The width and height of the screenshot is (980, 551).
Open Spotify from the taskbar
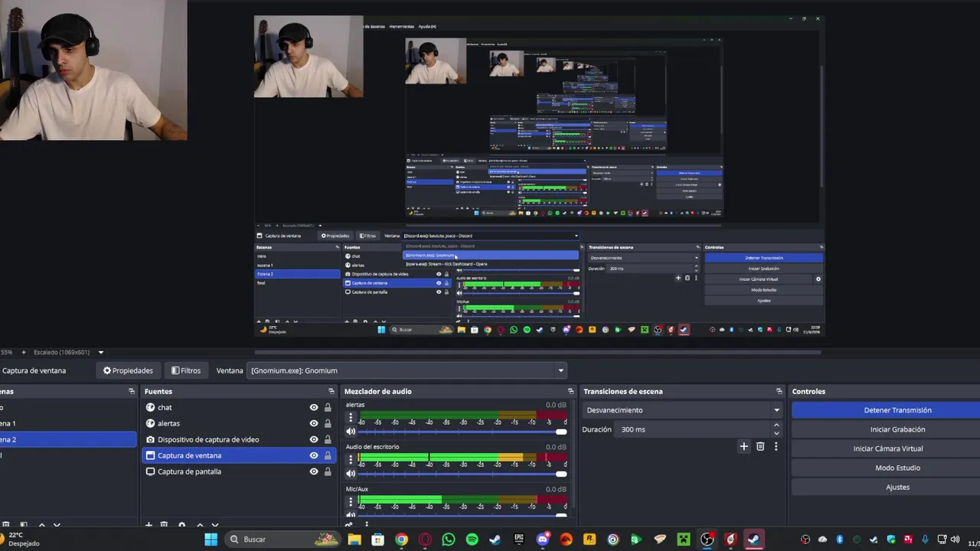(472, 540)
